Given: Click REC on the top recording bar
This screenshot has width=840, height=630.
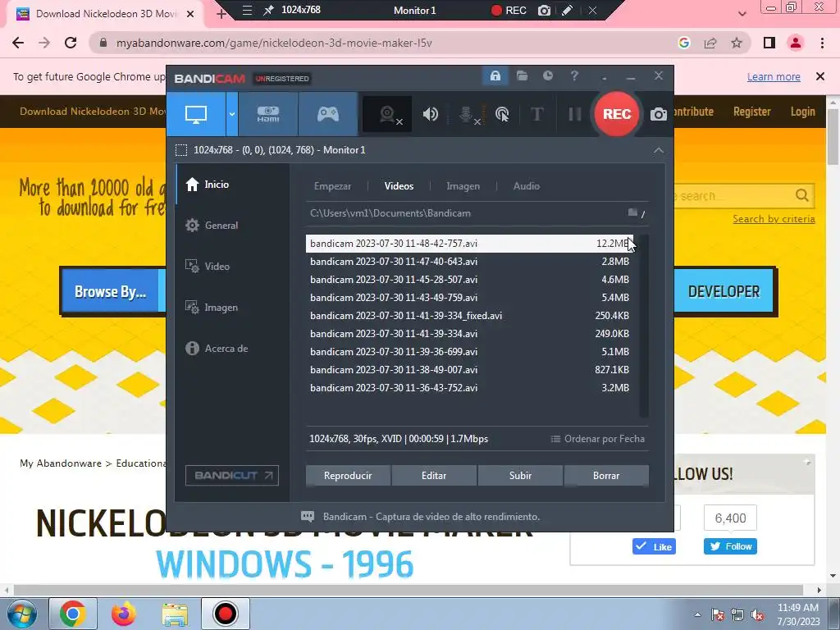Looking at the screenshot, I should (x=509, y=10).
